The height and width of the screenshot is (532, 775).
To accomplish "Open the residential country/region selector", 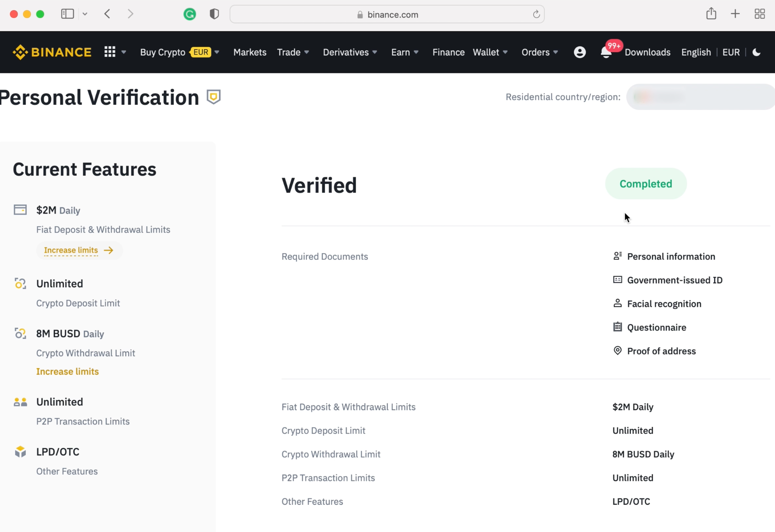I will [700, 97].
